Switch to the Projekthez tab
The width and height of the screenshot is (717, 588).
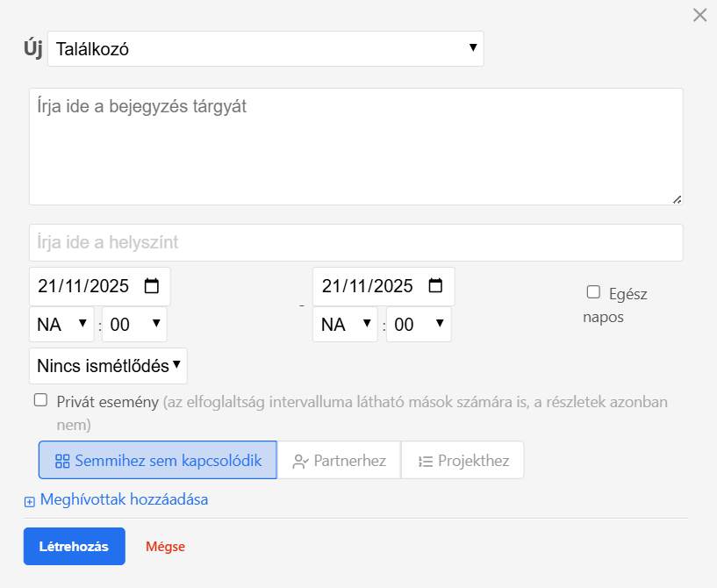pyautogui.click(x=462, y=459)
